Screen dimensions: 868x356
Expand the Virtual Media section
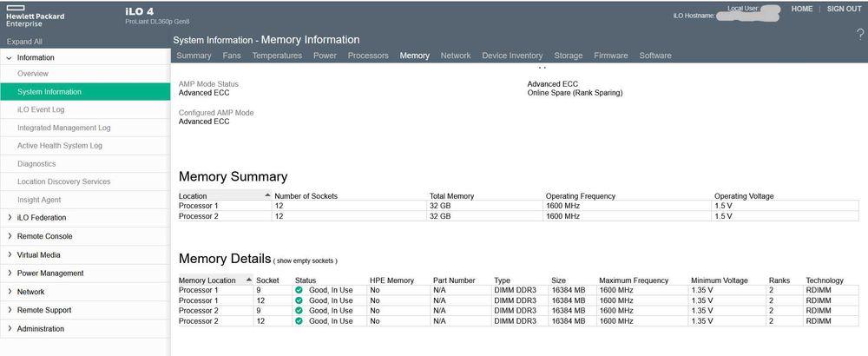point(10,254)
